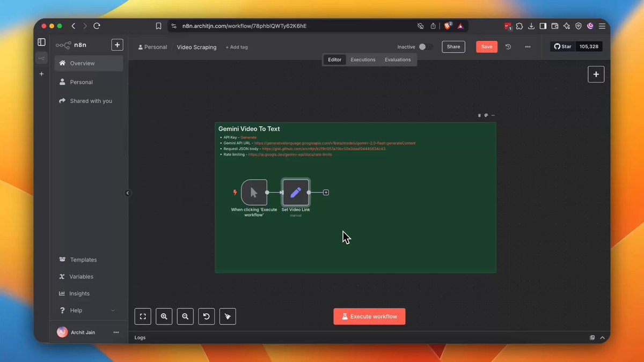The height and width of the screenshot is (362, 644).
Task: Open Variables in sidebar
Action: pos(89,277)
